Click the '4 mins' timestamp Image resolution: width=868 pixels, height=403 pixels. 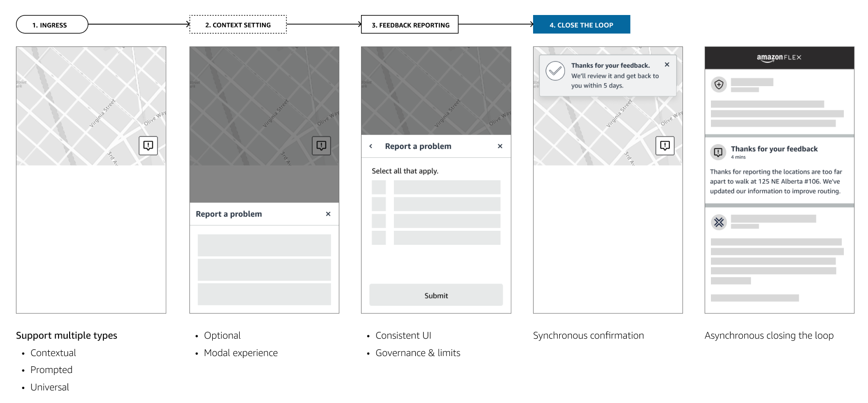click(x=738, y=157)
